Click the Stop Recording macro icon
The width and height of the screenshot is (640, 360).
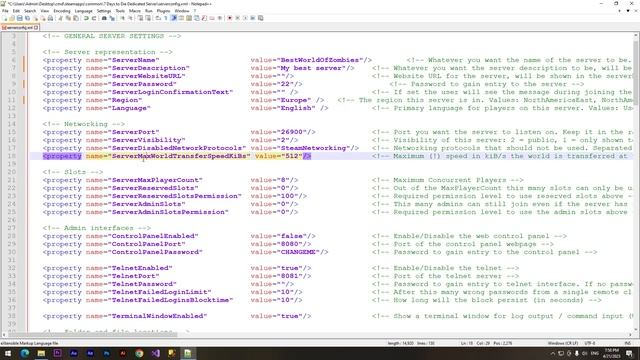pos(238,18)
